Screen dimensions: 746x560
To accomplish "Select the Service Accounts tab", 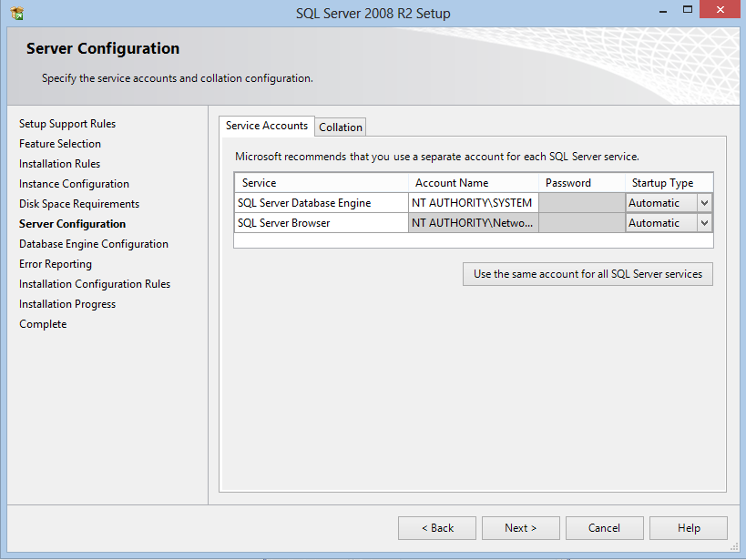I will [266, 126].
